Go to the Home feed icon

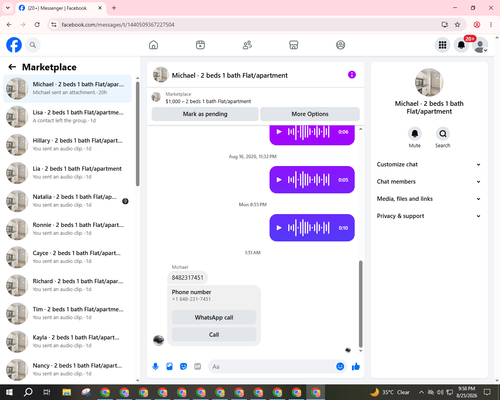(153, 45)
